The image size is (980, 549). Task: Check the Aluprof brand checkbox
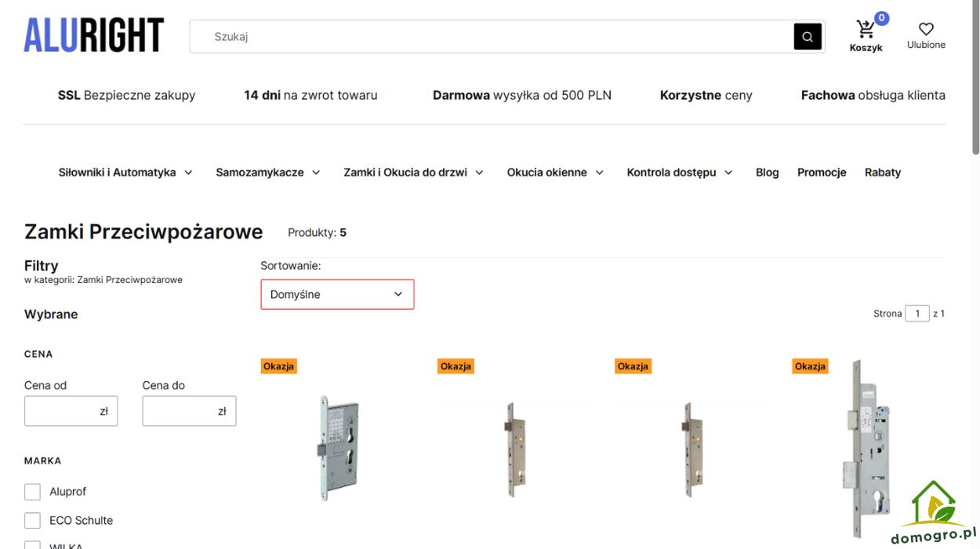click(x=32, y=492)
